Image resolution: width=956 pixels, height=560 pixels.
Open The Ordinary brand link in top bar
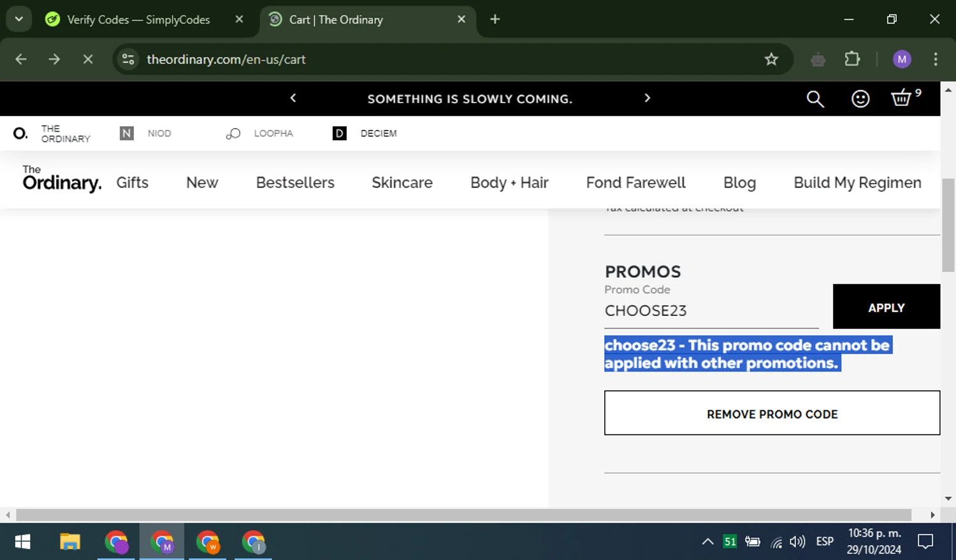pos(52,133)
